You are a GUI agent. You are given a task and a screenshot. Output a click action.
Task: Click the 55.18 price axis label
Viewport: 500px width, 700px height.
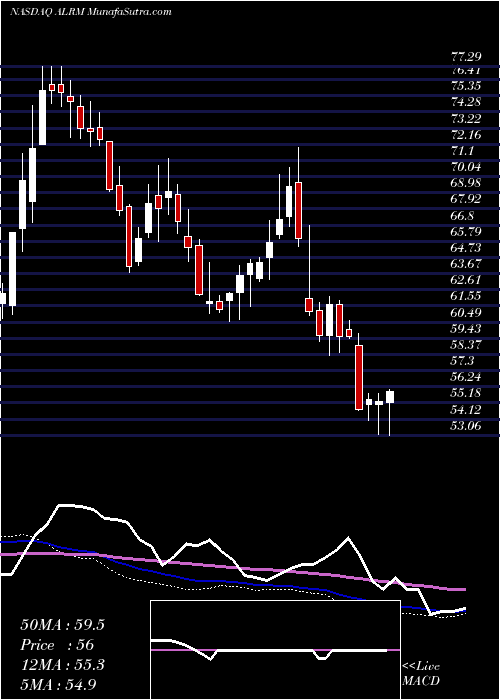[466, 393]
